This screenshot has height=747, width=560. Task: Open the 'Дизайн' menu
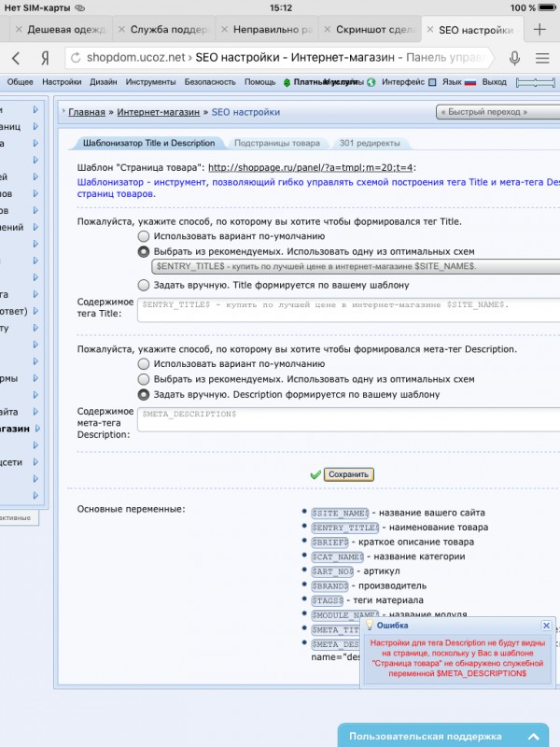click(104, 82)
